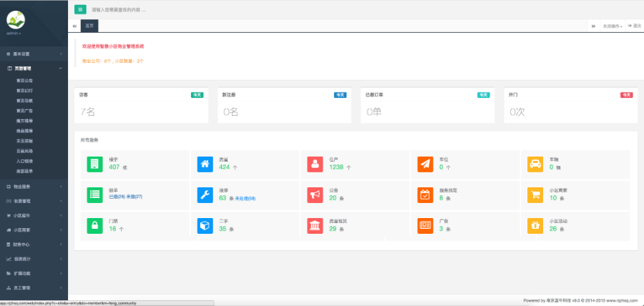This screenshot has height=306, width=644.
Task: Click the 未处理(58) repair link
Action: [246, 199]
